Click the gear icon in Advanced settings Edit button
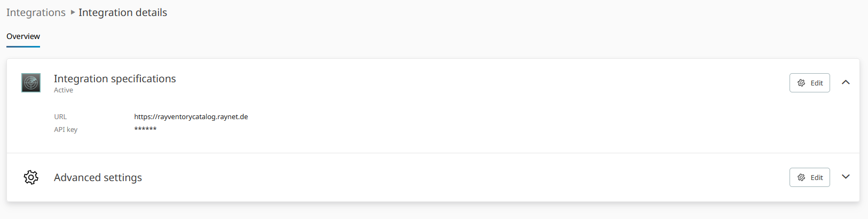The image size is (868, 219). click(x=801, y=177)
